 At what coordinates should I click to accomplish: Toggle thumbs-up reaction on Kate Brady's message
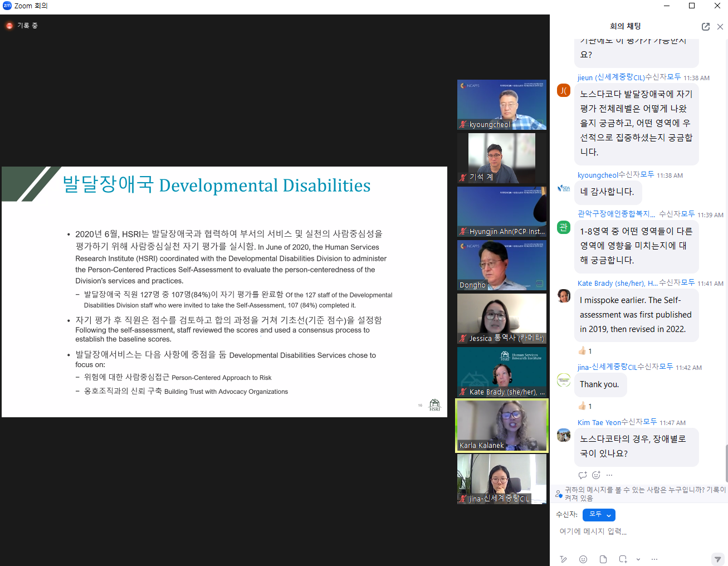pyautogui.click(x=585, y=351)
